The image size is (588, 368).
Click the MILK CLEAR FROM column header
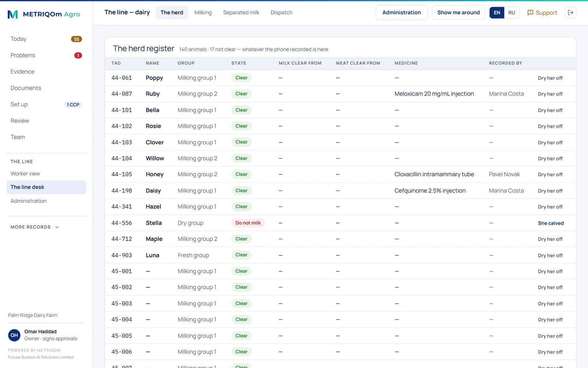(x=300, y=63)
